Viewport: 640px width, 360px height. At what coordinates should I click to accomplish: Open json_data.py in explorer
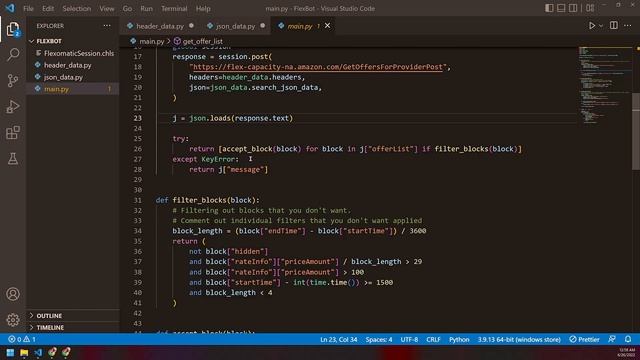tap(73, 77)
